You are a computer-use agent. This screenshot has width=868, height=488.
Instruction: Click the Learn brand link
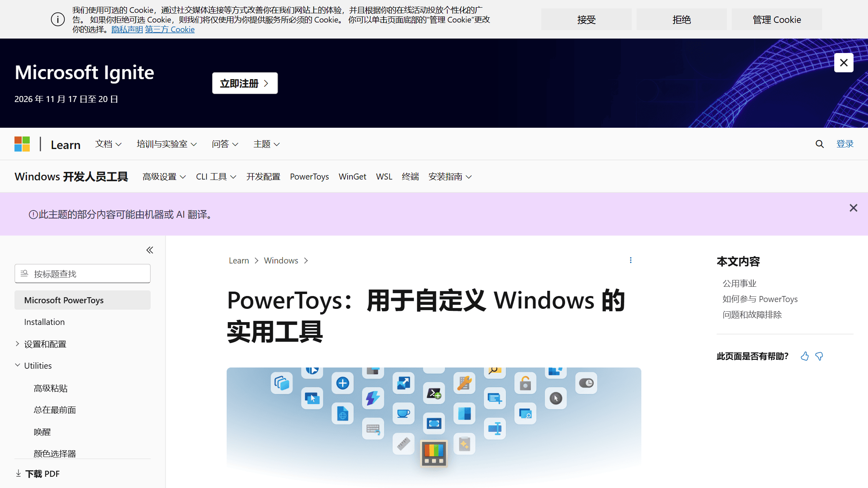66,145
